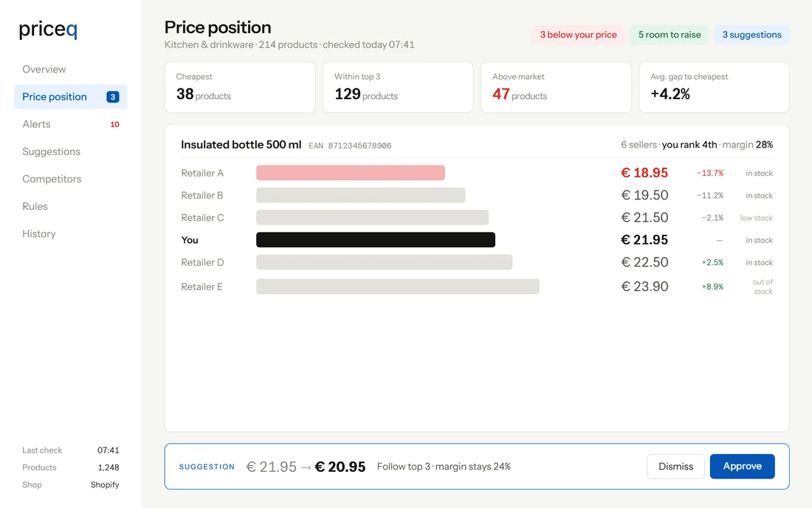Click the Retailer A label
Image resolution: width=812 pixels, height=508 pixels.
(x=202, y=173)
